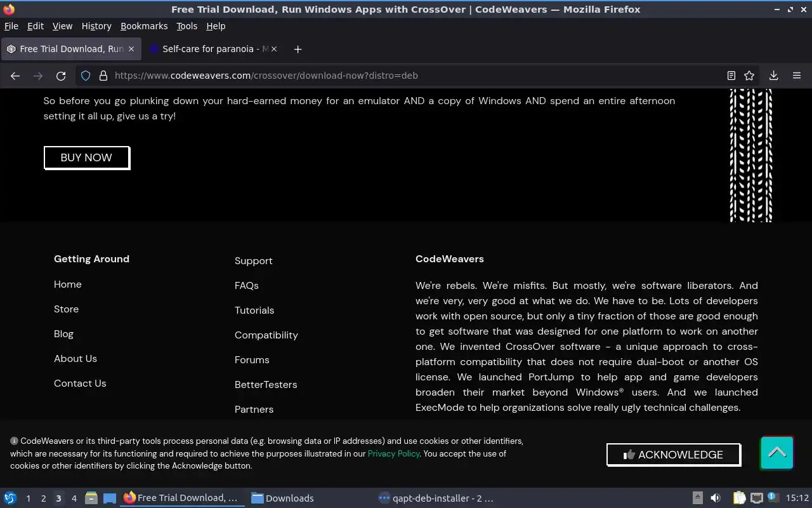Open the Contact Us footer link
Screen dimensions: 812x508
click(x=80, y=384)
